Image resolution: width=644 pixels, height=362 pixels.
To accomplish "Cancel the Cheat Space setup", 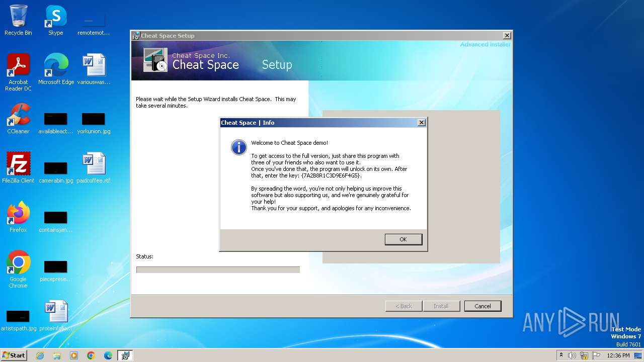I will 482,306.
